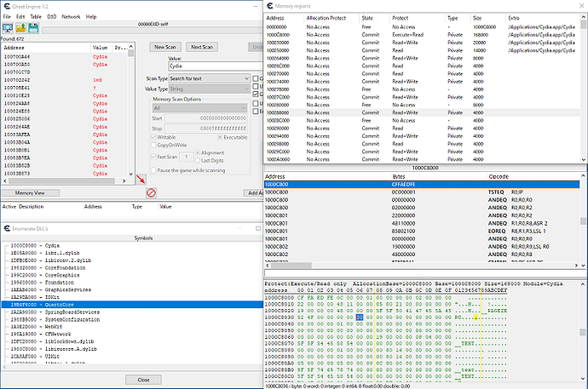This screenshot has width=588, height=389.
Task: Select the highlighted CFFAEDFE disassembler row
Action: click(422, 185)
